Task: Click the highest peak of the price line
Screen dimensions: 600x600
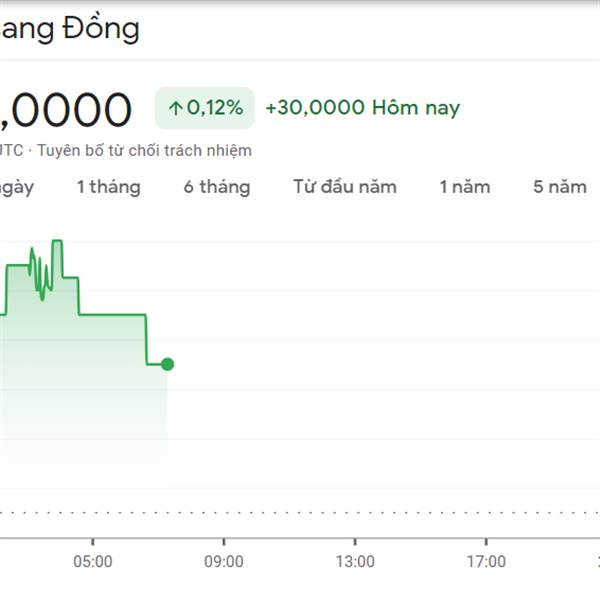Action: click(57, 241)
